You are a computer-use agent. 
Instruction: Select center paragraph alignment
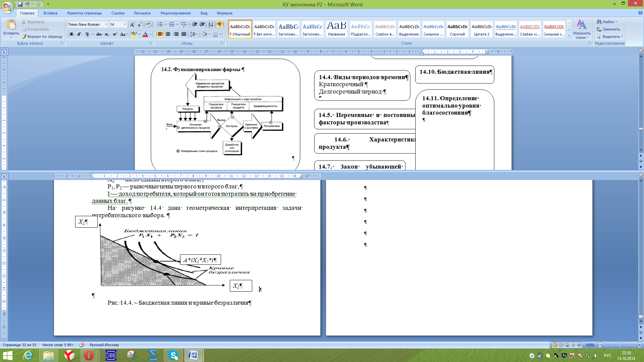tap(168, 34)
